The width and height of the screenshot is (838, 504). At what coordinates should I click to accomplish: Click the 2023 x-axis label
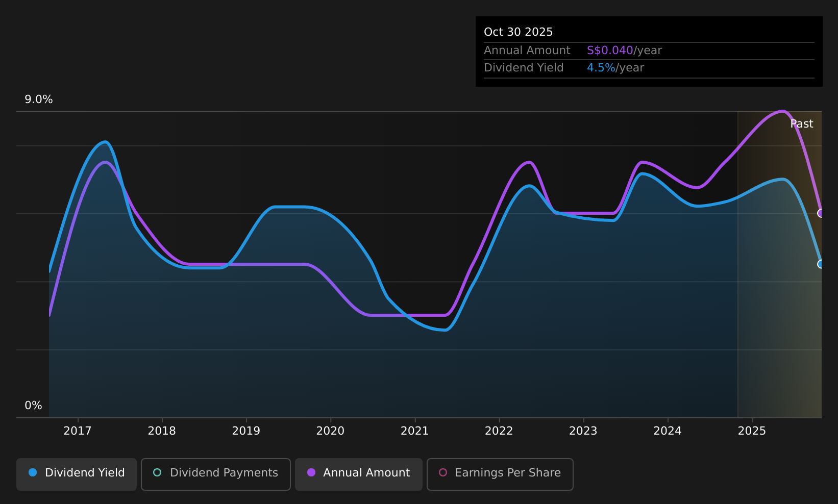coord(583,431)
